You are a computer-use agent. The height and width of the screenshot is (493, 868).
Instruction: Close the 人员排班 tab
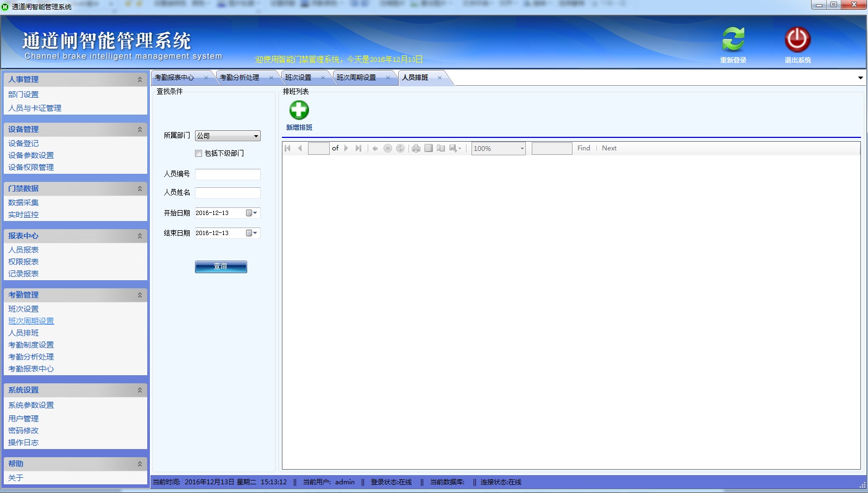tap(439, 78)
